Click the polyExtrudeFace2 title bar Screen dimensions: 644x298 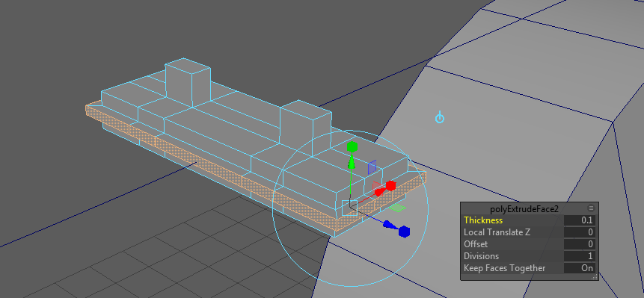(x=524, y=208)
